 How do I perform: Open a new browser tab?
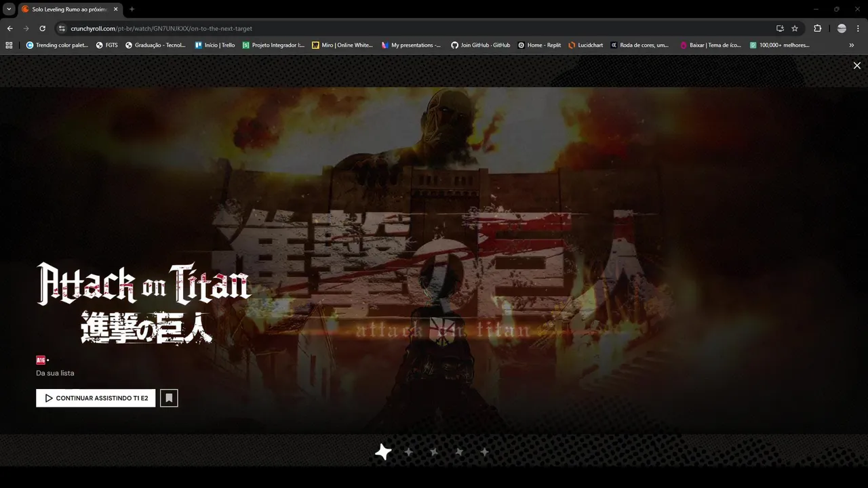coord(132,9)
